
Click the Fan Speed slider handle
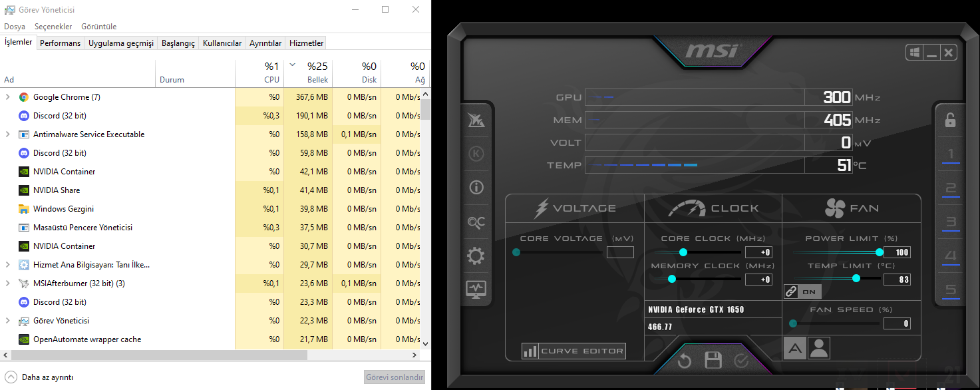tap(793, 324)
